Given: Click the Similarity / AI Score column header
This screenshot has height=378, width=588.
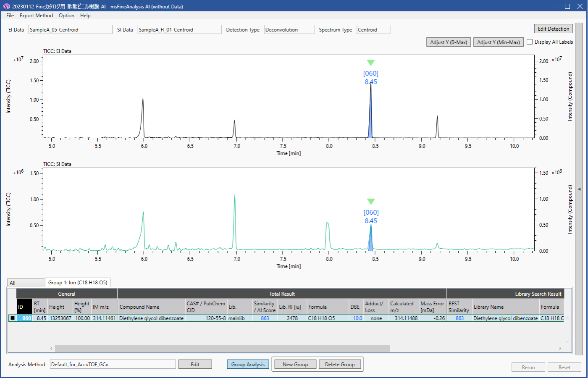Looking at the screenshot, I should click(x=265, y=307).
